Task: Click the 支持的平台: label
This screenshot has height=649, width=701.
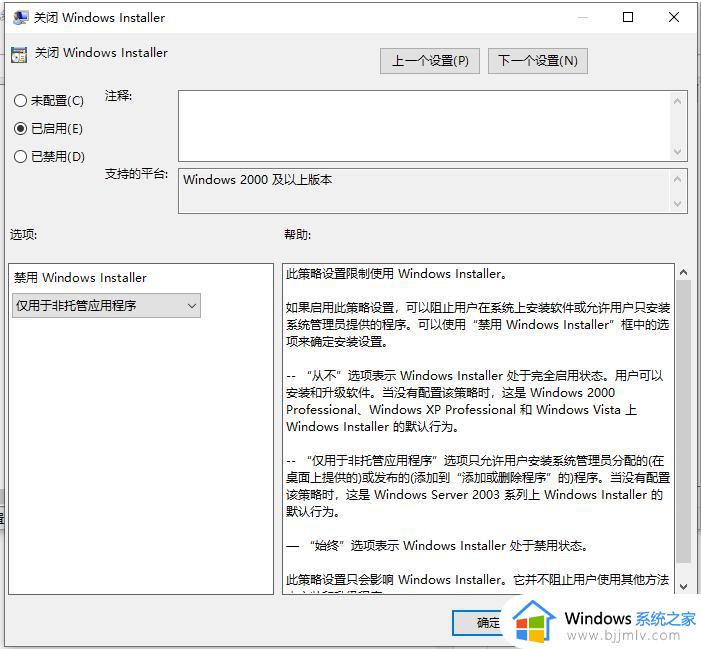Action: point(136,174)
